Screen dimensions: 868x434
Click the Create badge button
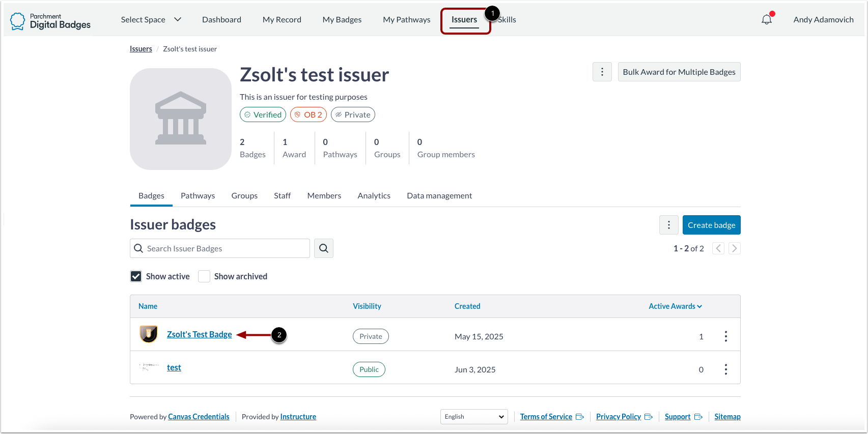(x=712, y=225)
